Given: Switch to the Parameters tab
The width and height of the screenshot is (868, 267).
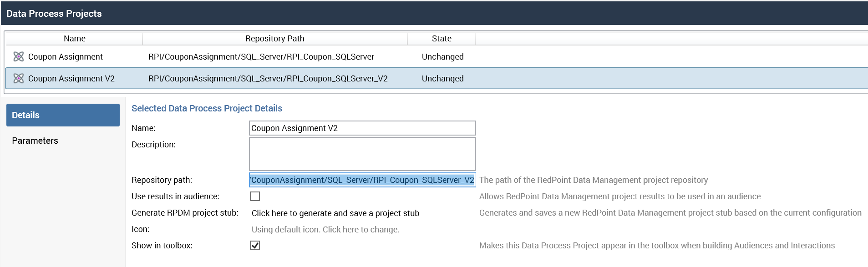Looking at the screenshot, I should click(35, 141).
